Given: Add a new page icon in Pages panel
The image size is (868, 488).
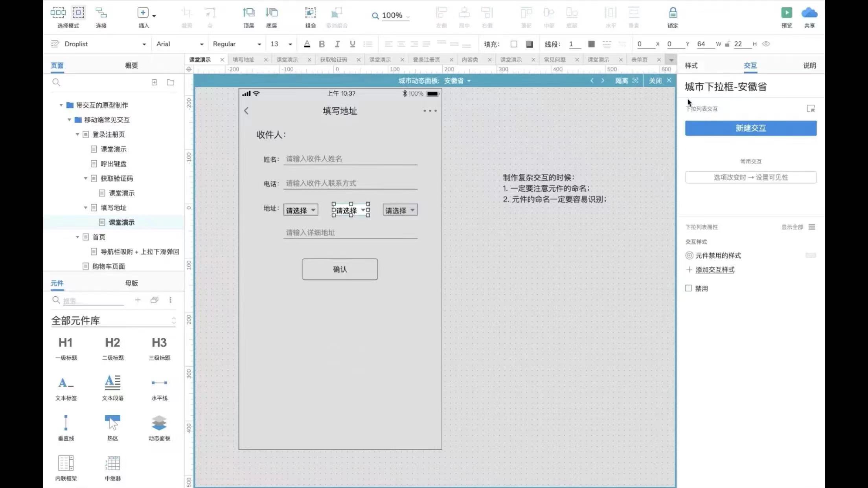Looking at the screenshot, I should click(x=154, y=83).
